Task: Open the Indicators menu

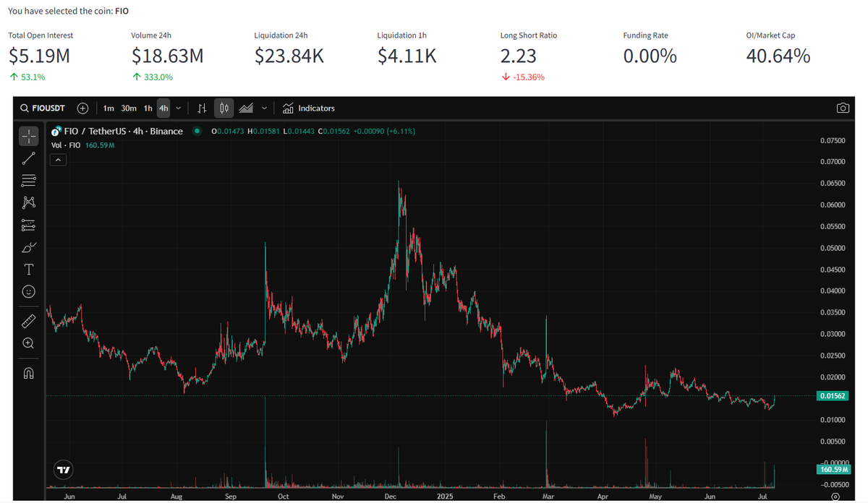Action: click(x=309, y=108)
